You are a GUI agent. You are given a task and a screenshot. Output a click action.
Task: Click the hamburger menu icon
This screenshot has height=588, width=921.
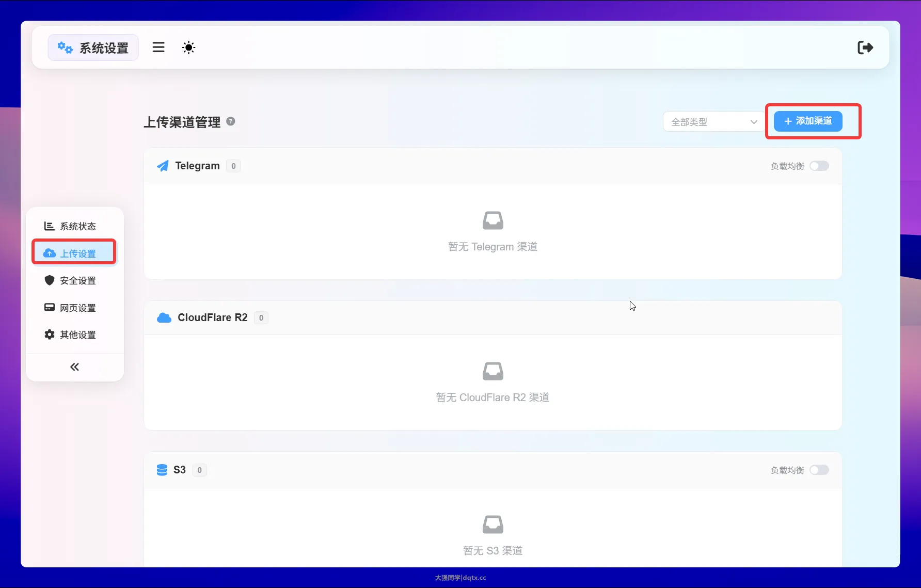pos(158,47)
